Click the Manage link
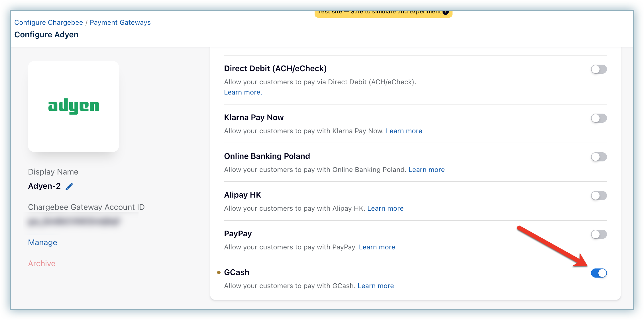This screenshot has height=320, width=644. (43, 242)
